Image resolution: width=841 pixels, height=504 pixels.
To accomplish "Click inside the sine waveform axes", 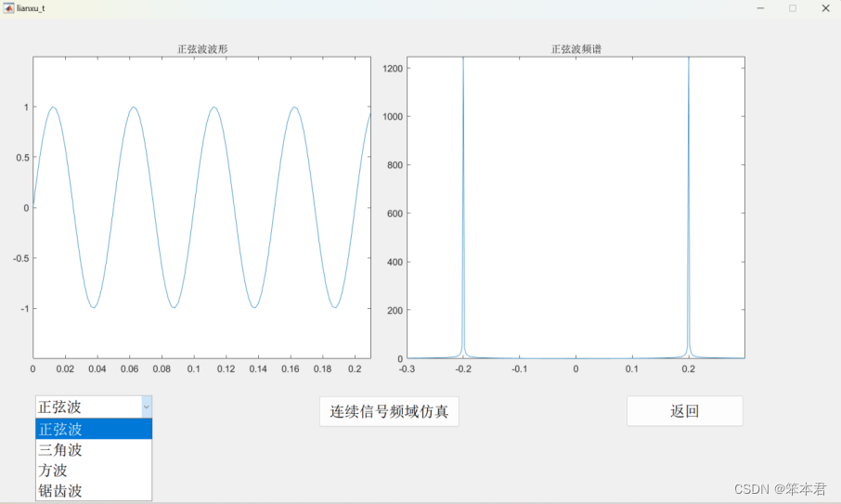I will pyautogui.click(x=201, y=208).
